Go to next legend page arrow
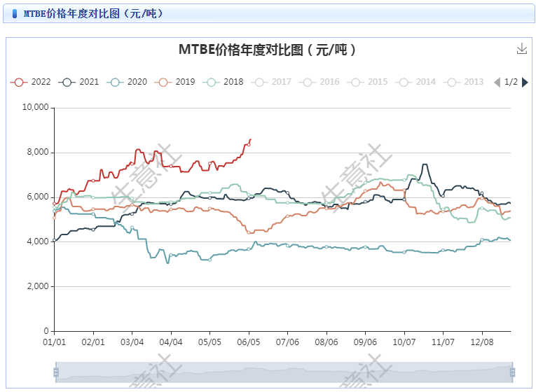This screenshot has width=536, height=392. pos(525,83)
